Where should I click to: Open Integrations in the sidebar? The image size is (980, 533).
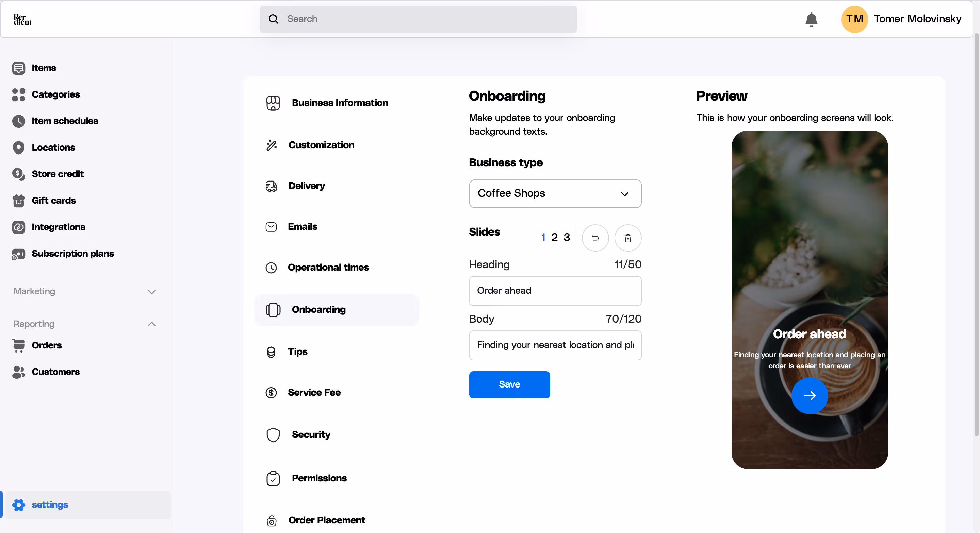point(58,227)
